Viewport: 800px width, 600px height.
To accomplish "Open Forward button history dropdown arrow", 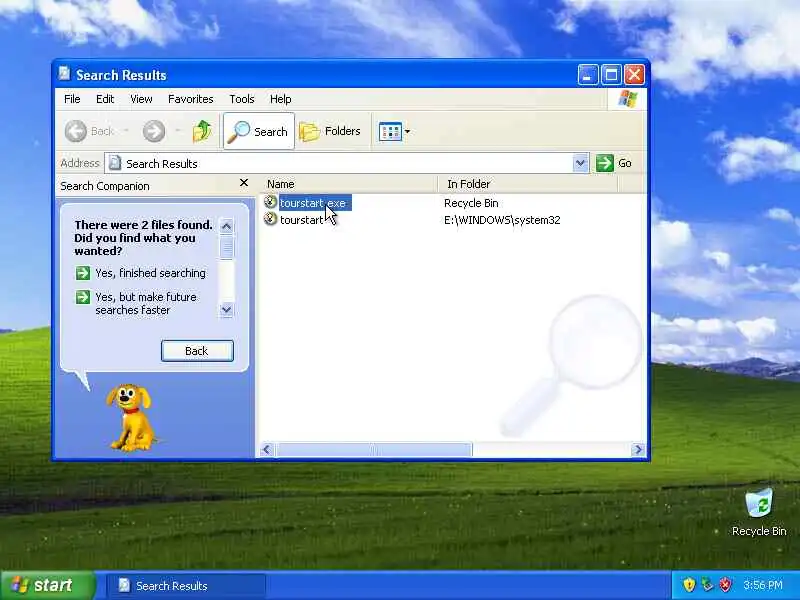I will [x=178, y=132].
